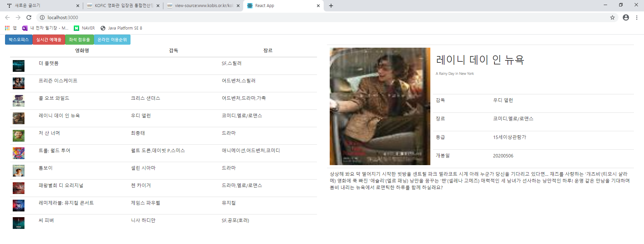
Task: Click the 좌석 점유율 button
Action: click(79, 40)
